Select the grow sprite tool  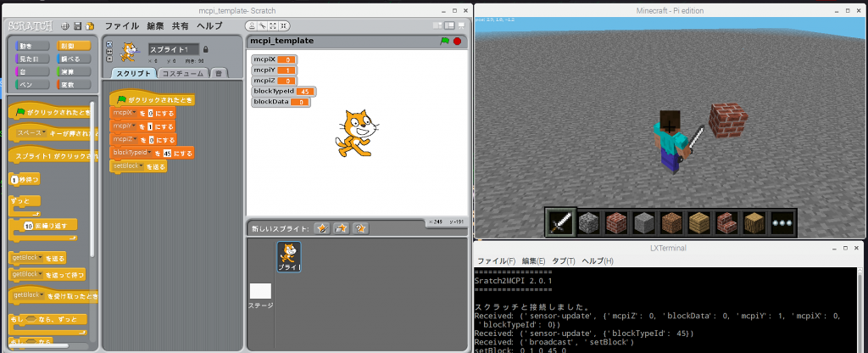274,25
